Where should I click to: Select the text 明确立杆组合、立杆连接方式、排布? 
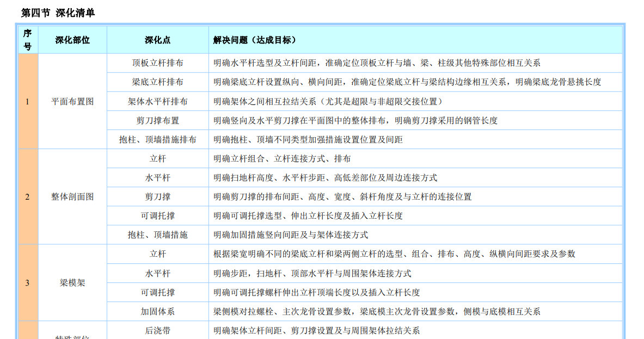pos(282,158)
